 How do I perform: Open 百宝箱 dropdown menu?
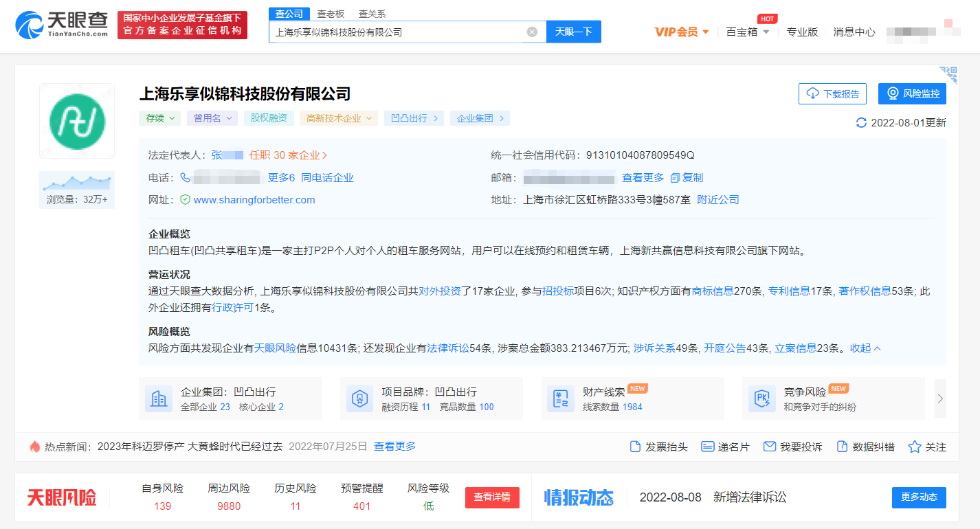pos(748,32)
